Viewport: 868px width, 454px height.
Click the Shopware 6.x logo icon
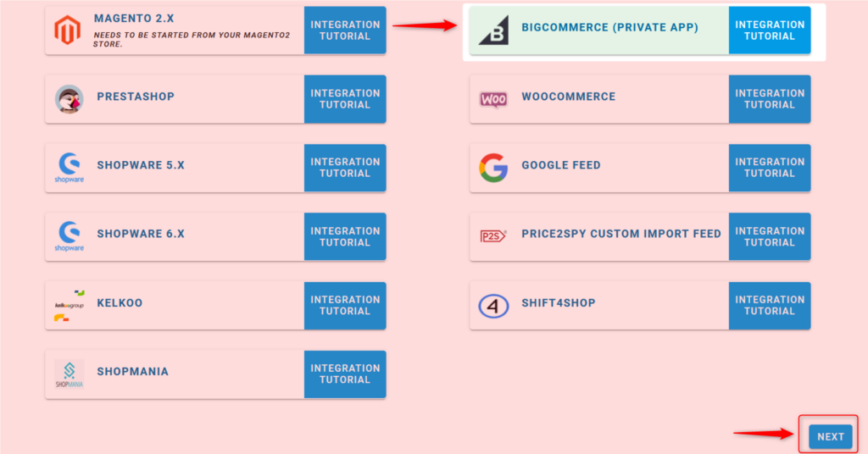point(70,236)
